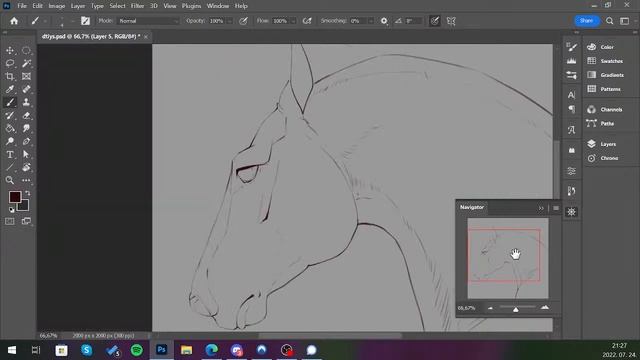
Task: Select the Clone Stamp tool
Action: coord(26,102)
